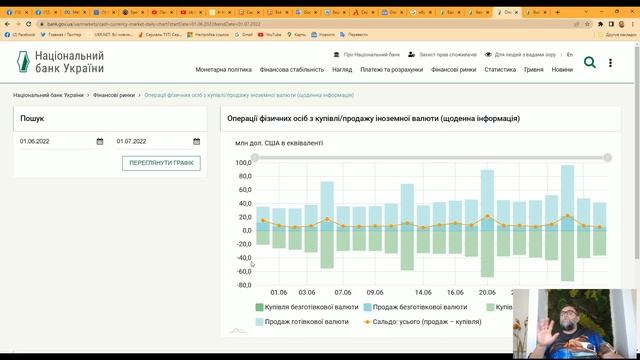Open the end date calendar icon
The image size is (640, 360).
[196, 141]
